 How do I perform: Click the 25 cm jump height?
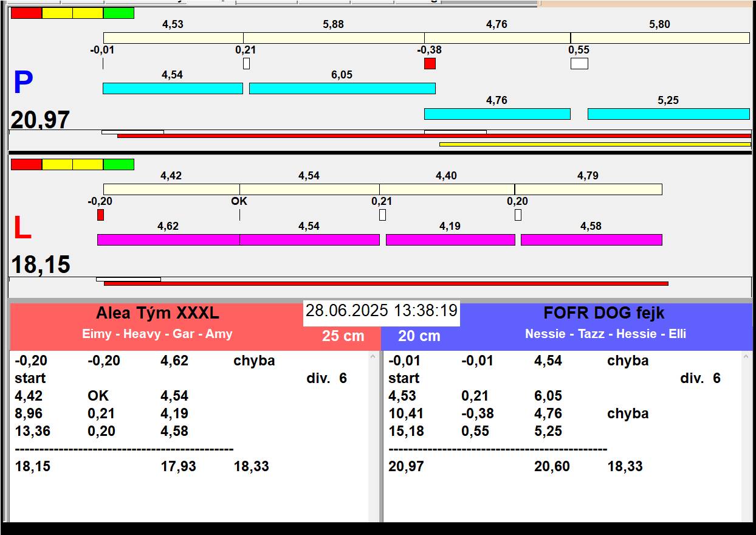click(x=343, y=336)
